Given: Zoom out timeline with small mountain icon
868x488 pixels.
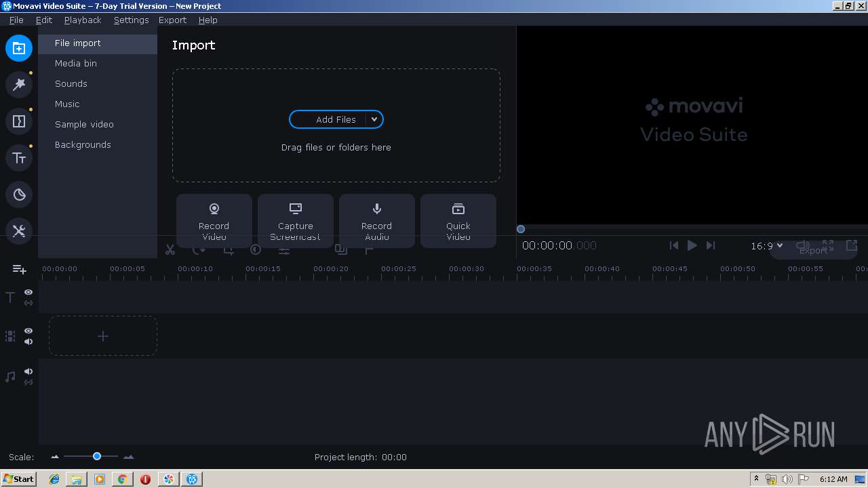Looking at the screenshot, I should coord(55,457).
